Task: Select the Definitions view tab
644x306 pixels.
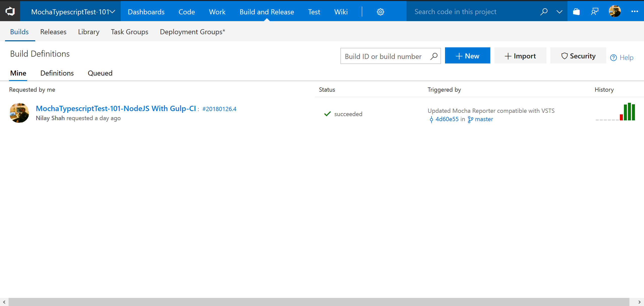Action: tap(57, 73)
